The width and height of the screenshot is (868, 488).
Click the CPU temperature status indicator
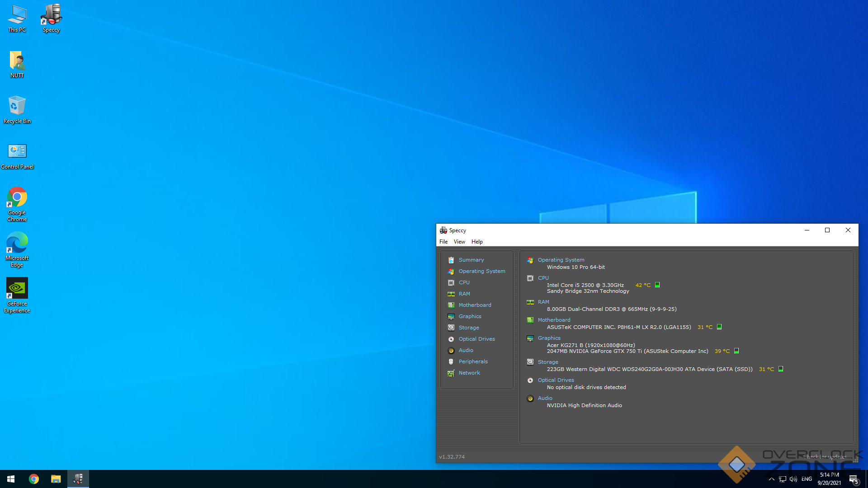tap(657, 285)
